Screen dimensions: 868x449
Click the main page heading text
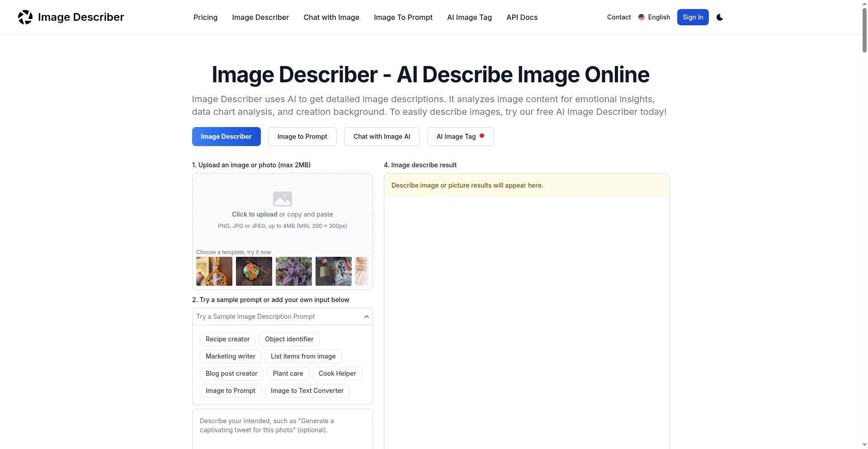431,75
